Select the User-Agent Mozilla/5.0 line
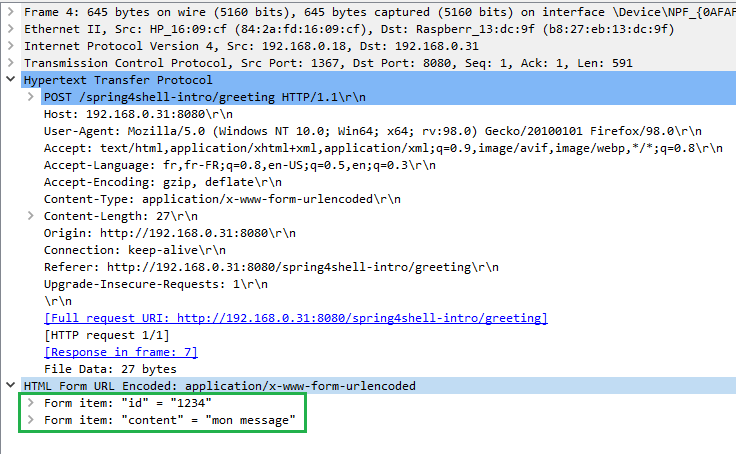The width and height of the screenshot is (736, 454). pyautogui.click(x=373, y=131)
